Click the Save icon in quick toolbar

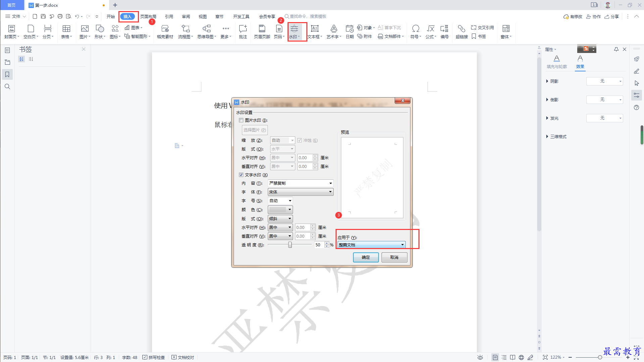[43, 16]
